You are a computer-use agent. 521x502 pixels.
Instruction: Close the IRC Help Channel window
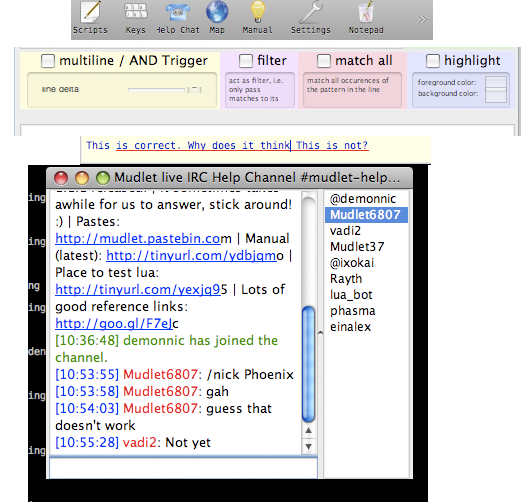(x=61, y=178)
